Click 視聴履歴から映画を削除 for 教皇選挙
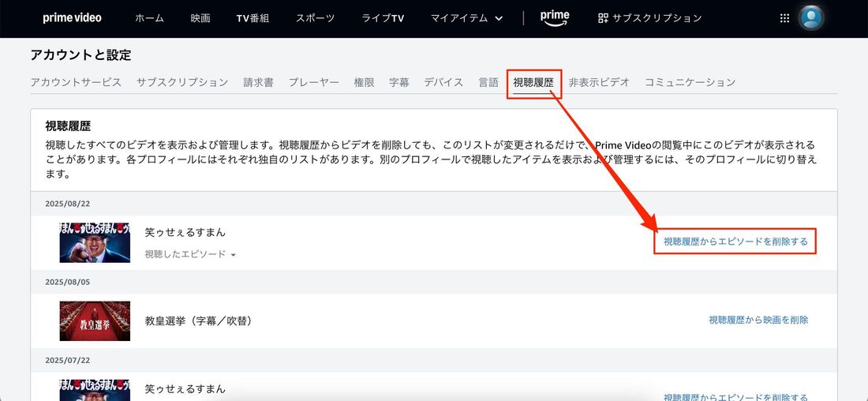Viewport: 868px width, 401px height. tap(758, 320)
